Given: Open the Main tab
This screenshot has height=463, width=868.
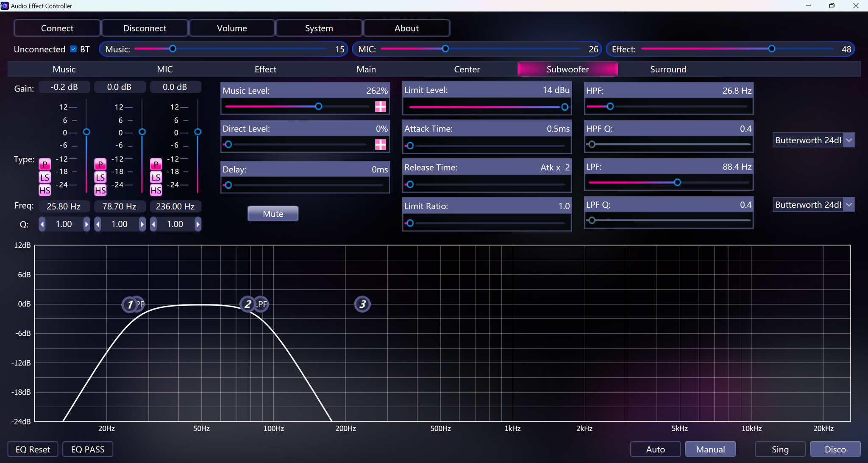Looking at the screenshot, I should (x=366, y=69).
